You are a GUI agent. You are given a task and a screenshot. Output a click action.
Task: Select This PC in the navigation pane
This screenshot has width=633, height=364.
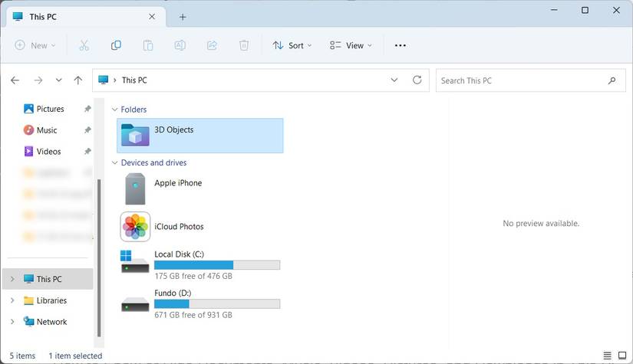[x=48, y=279]
